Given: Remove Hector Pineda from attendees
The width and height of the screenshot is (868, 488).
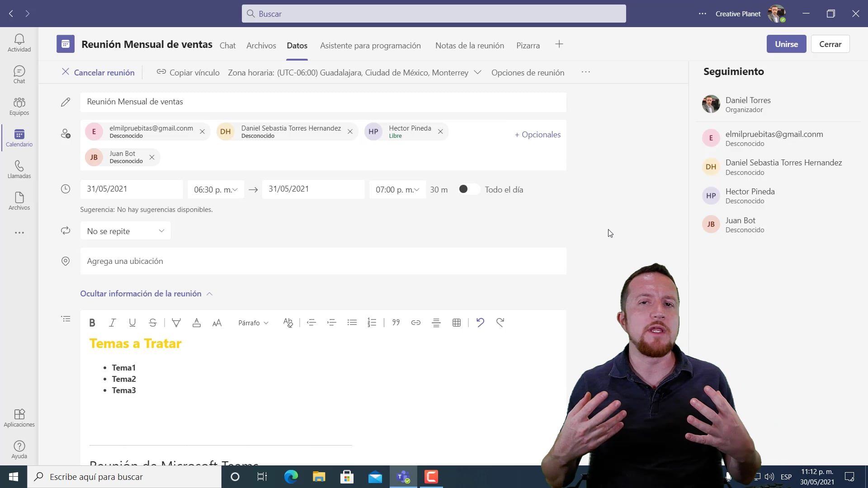Looking at the screenshot, I should [440, 131].
